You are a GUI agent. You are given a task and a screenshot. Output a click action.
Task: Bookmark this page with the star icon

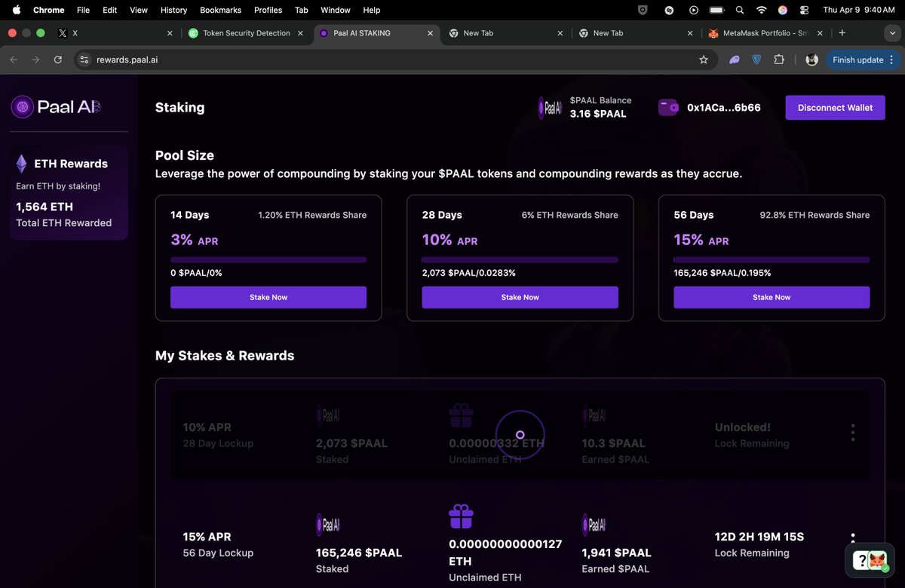(704, 60)
